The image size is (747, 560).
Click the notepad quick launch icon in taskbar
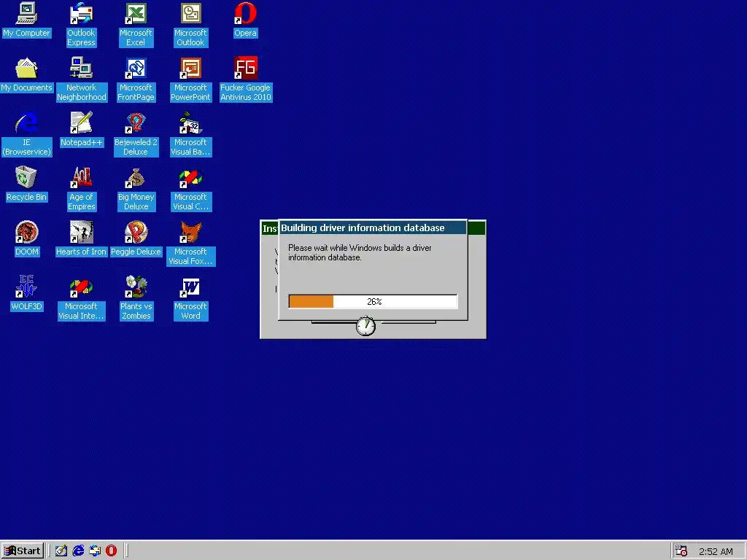[61, 551]
